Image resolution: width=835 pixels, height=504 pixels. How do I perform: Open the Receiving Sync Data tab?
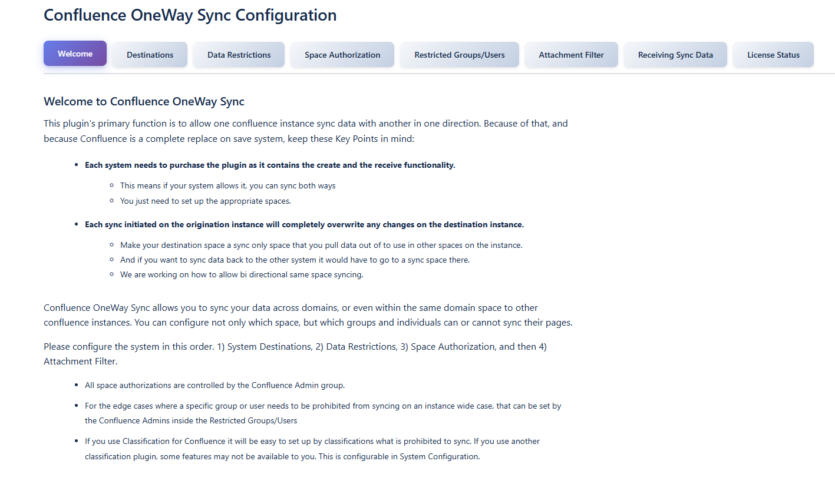(675, 54)
